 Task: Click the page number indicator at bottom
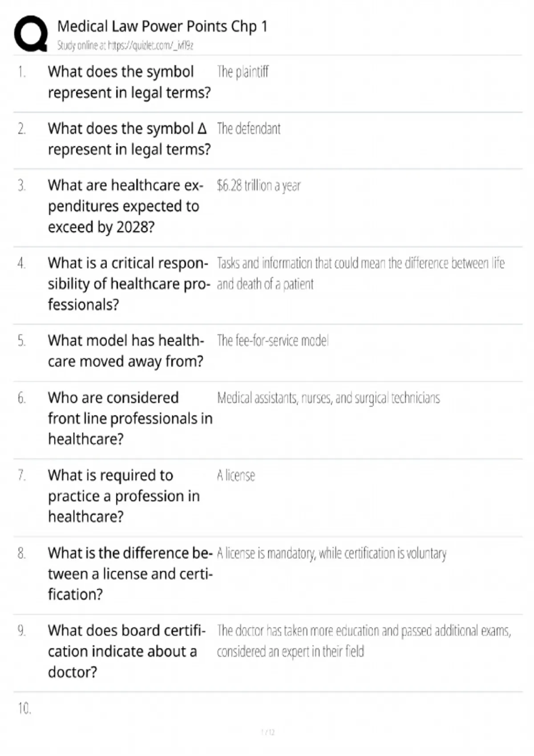tap(268, 732)
